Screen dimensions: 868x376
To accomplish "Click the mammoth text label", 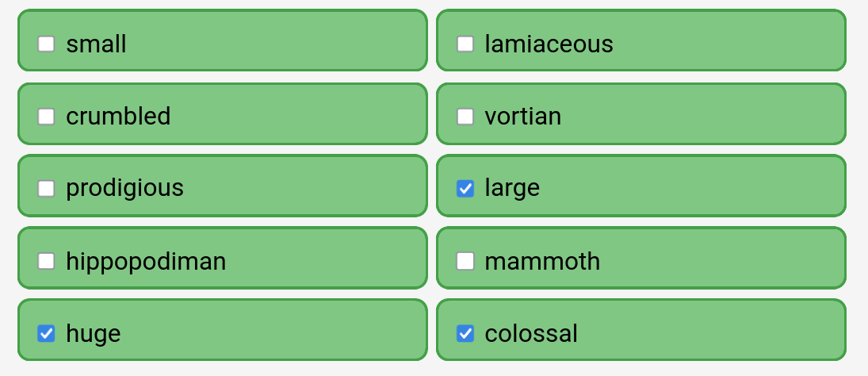I will tap(542, 261).
